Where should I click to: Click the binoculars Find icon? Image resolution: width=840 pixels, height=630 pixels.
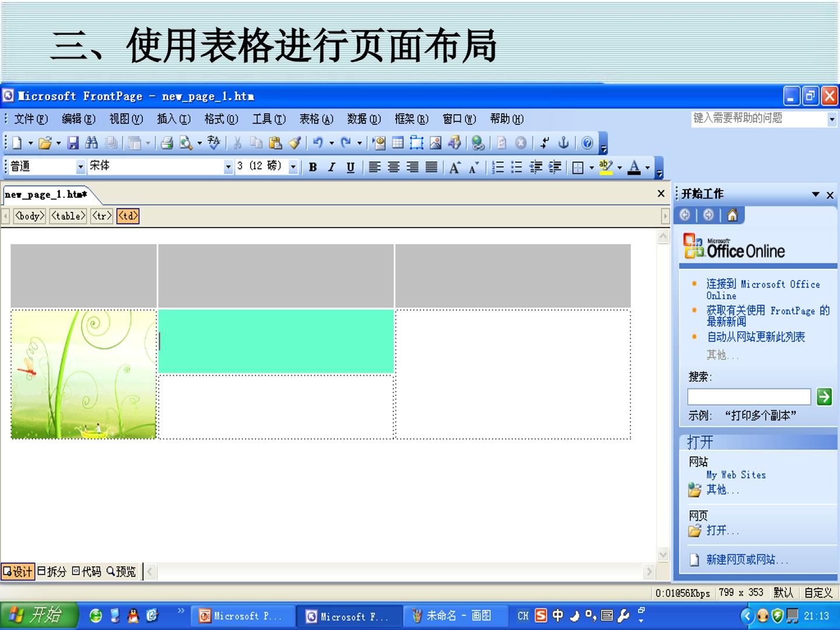click(x=92, y=143)
